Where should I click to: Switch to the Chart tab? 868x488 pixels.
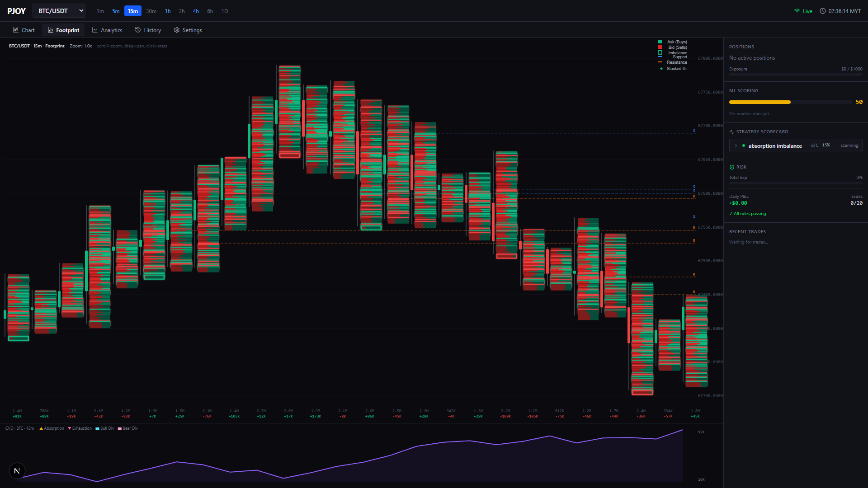pos(24,30)
